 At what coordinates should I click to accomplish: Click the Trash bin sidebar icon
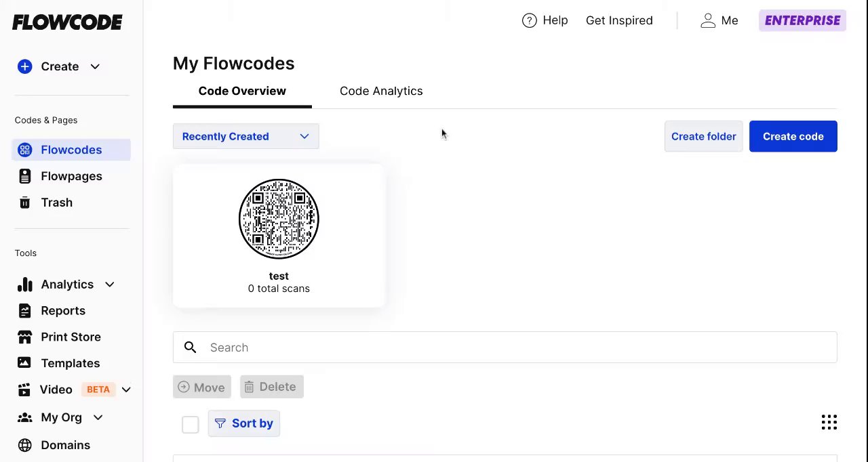coord(25,203)
